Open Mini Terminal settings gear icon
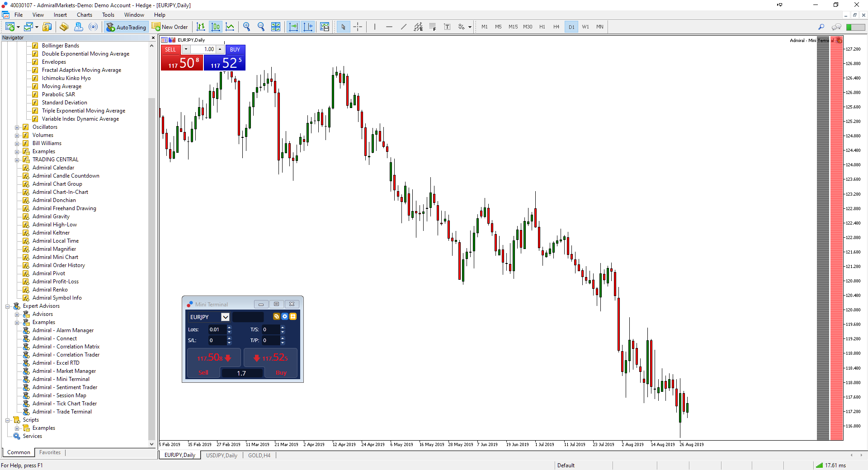 (x=285, y=317)
